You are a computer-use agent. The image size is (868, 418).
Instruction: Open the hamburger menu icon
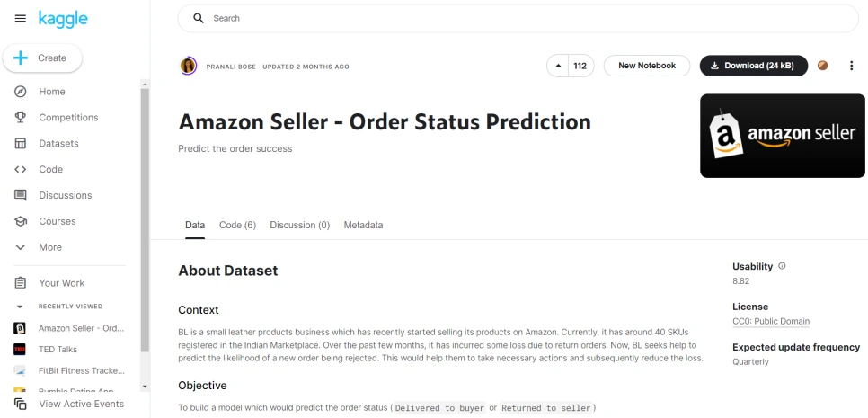20,18
